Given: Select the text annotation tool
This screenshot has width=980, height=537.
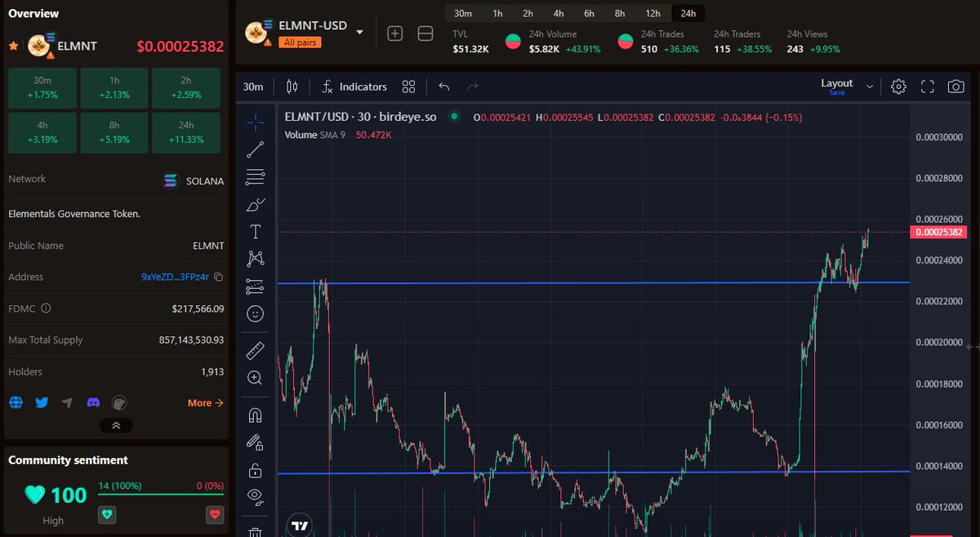Looking at the screenshot, I should (x=255, y=232).
